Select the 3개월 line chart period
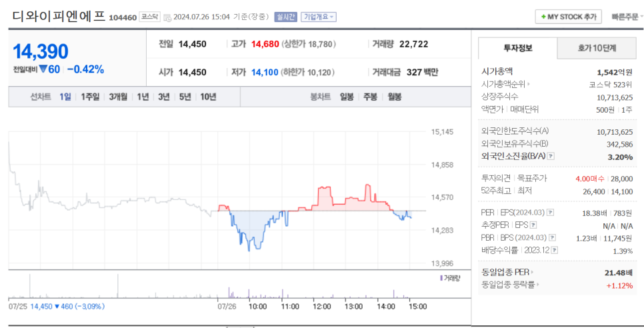 click(118, 97)
